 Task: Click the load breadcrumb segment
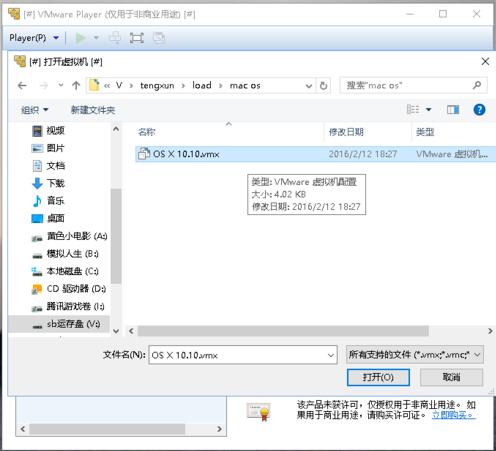(202, 86)
